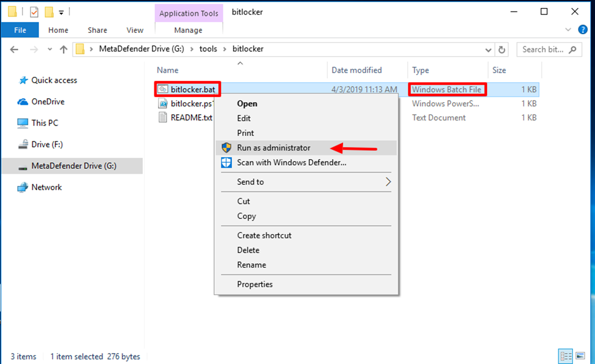Open the File menu tab
595x364 pixels.
pyautogui.click(x=20, y=30)
